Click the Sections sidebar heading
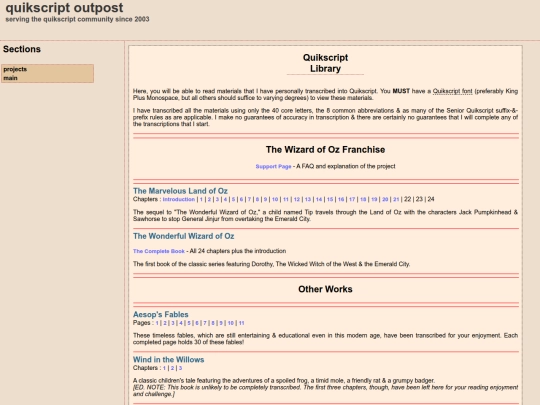The height and width of the screenshot is (405, 540). [x=22, y=49]
